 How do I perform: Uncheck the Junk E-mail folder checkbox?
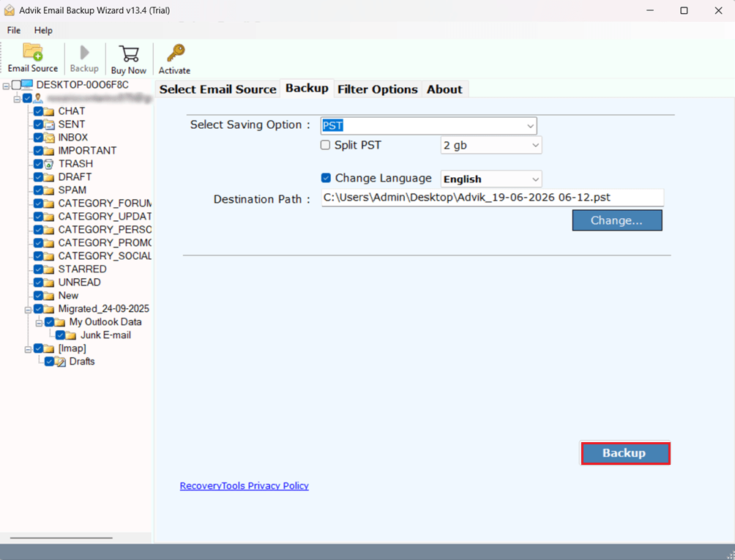coord(60,335)
